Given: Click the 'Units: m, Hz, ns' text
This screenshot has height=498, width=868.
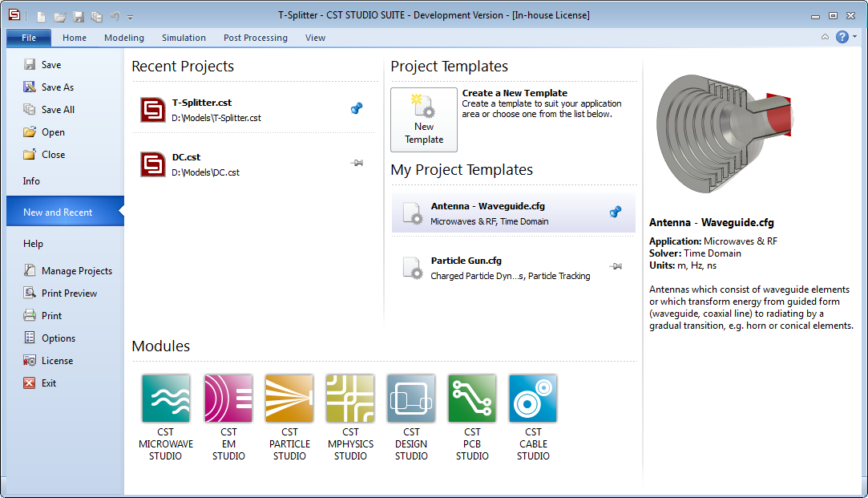Looking at the screenshot, I should tap(683, 265).
